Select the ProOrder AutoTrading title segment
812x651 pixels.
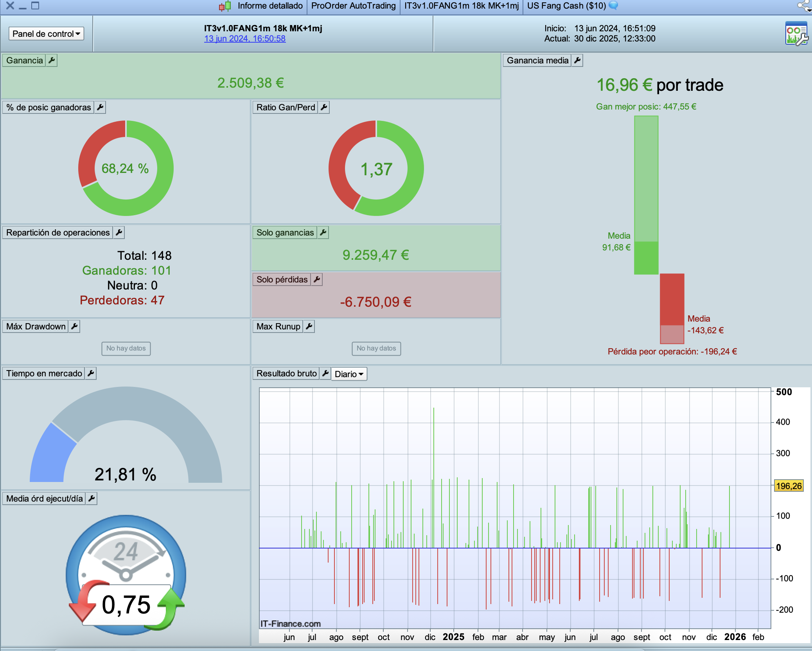pos(353,6)
